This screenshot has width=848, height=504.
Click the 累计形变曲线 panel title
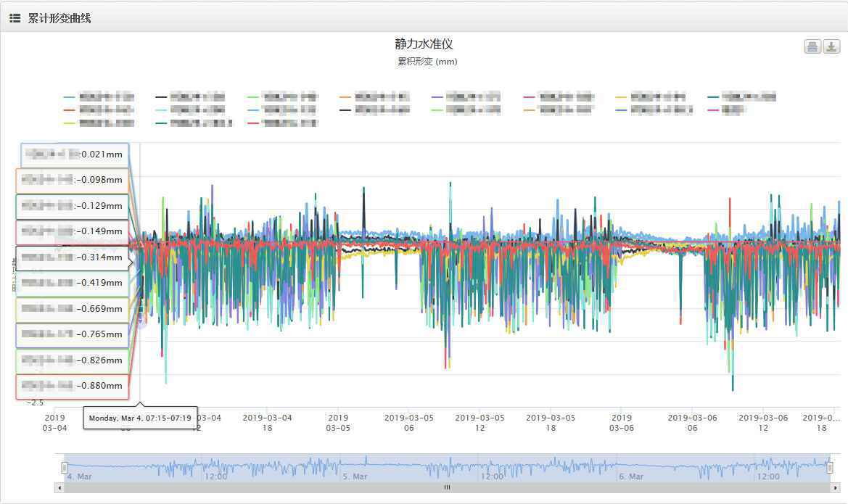tap(59, 18)
